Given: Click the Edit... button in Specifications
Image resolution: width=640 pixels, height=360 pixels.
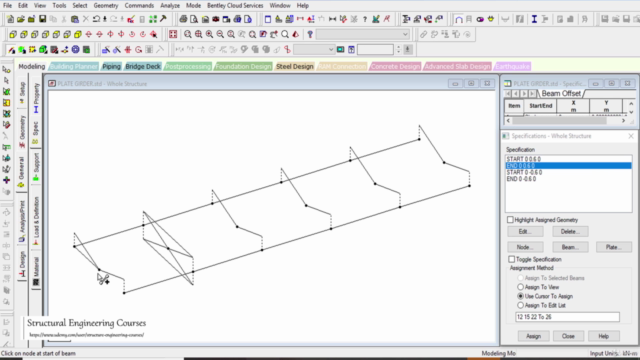Looking at the screenshot, I should 525,231.
